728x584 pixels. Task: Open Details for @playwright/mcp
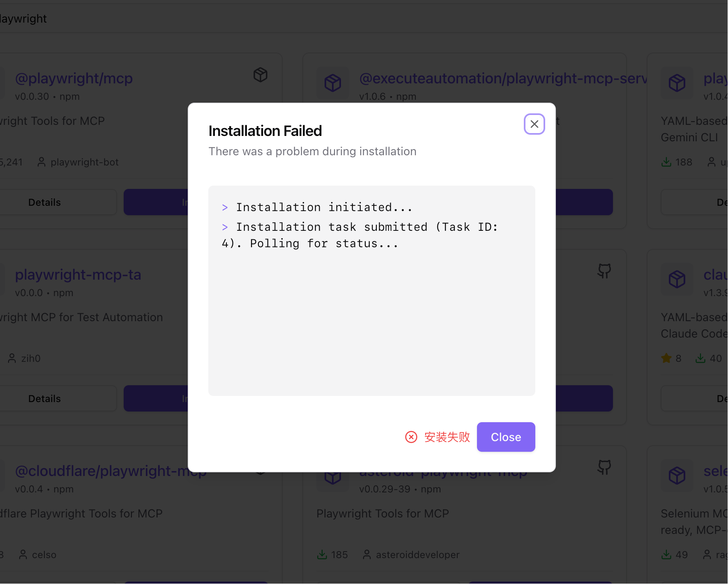(44, 202)
